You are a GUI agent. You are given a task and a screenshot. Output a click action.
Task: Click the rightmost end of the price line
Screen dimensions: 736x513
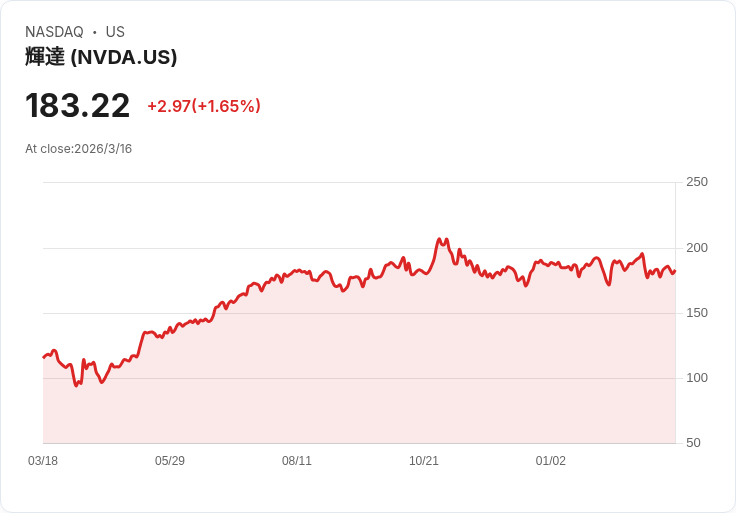pos(675,271)
